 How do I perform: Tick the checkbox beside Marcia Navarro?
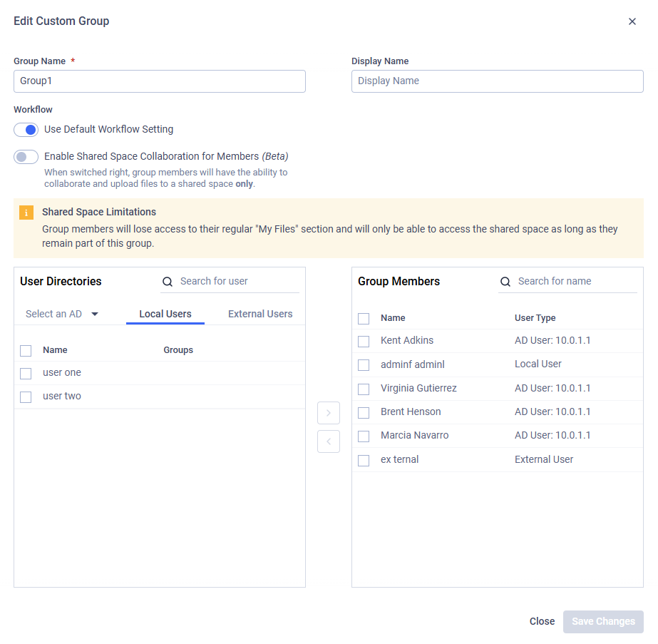pos(364,436)
